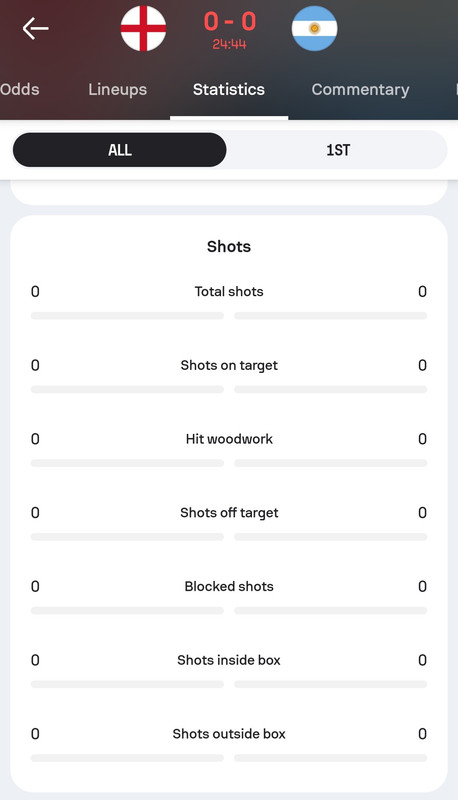Click the 0 - 0 match score

pyautogui.click(x=230, y=22)
